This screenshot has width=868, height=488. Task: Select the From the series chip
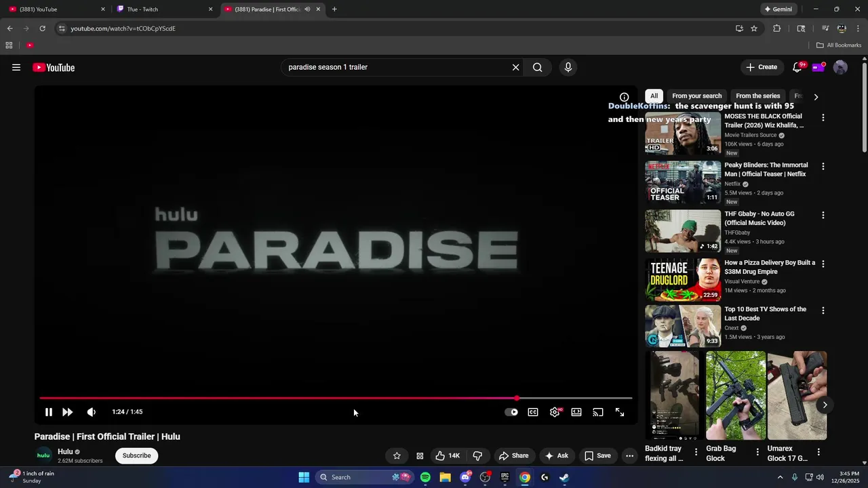pos(757,96)
